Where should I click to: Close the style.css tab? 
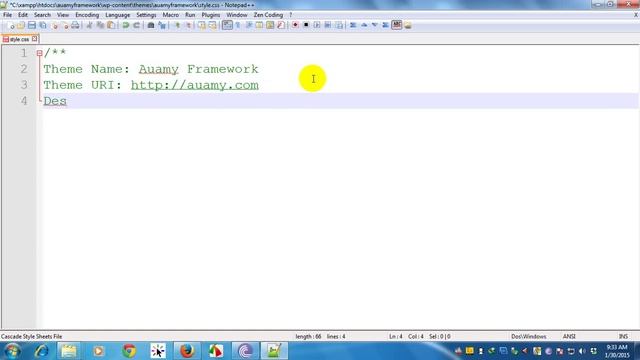coord(35,39)
